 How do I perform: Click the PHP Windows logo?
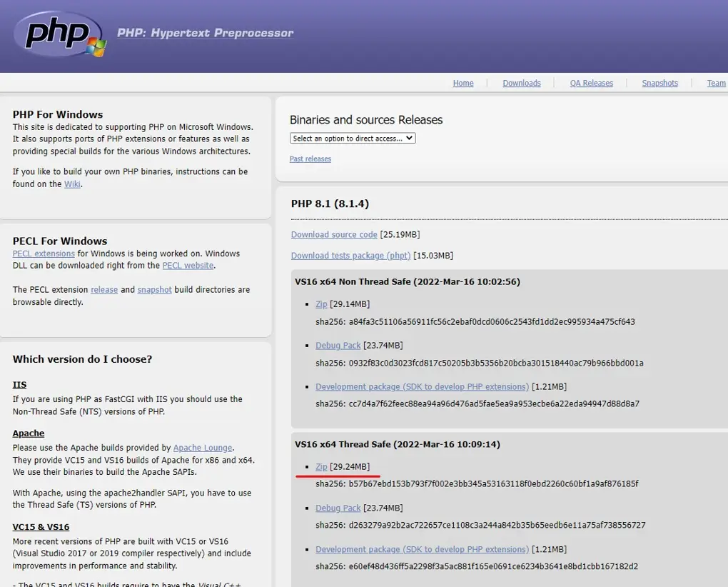tap(60, 34)
